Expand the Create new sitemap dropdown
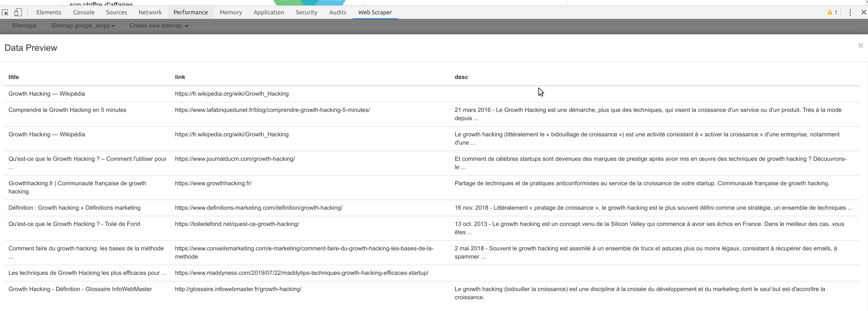Screen dimensions: 868x311 click(159, 26)
